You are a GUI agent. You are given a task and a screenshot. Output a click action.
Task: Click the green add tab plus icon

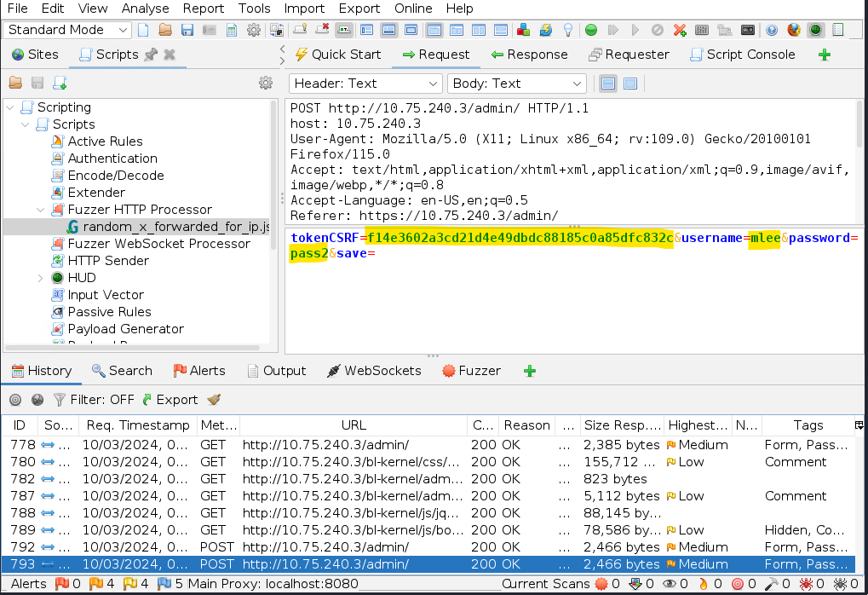point(824,55)
